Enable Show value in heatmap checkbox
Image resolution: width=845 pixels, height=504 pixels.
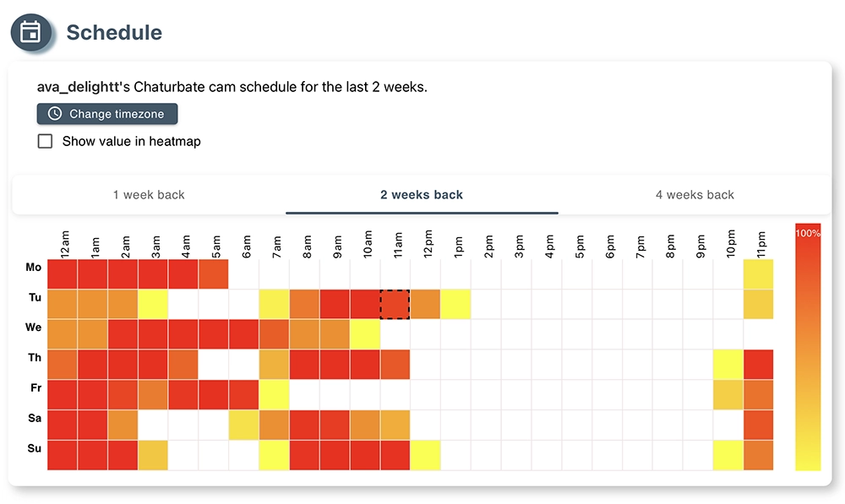coord(46,142)
